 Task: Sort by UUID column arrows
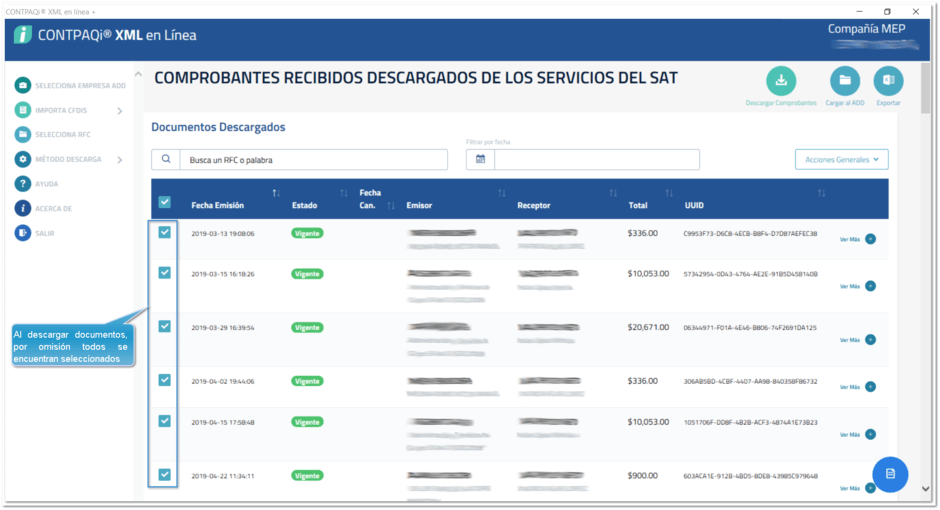(821, 193)
